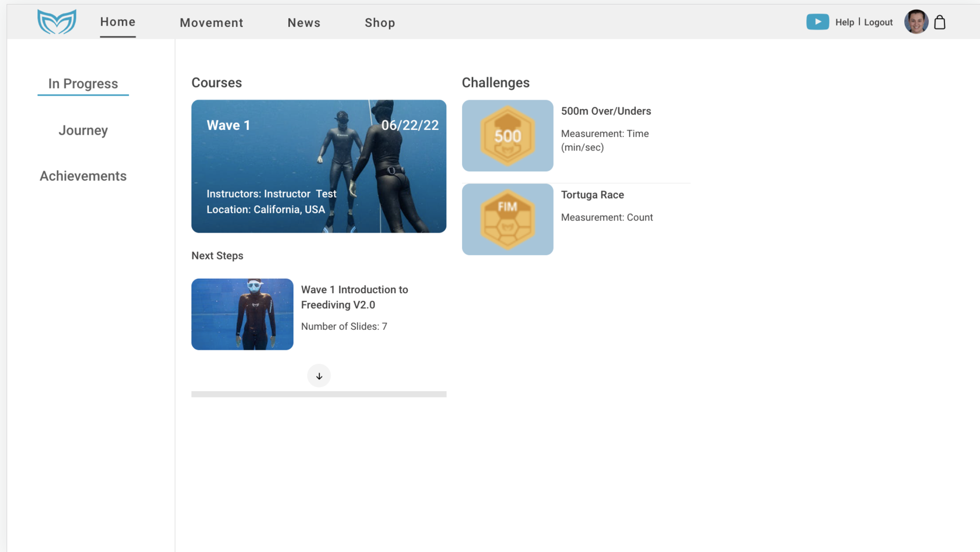Open the Wave 1 course card

(x=318, y=166)
